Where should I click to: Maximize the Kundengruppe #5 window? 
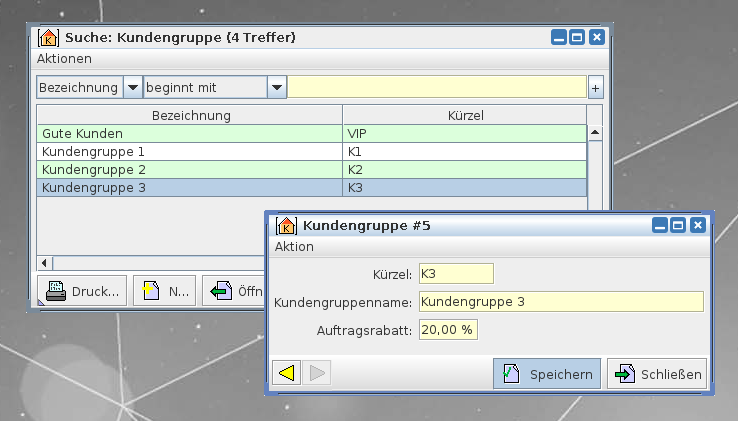click(x=677, y=226)
